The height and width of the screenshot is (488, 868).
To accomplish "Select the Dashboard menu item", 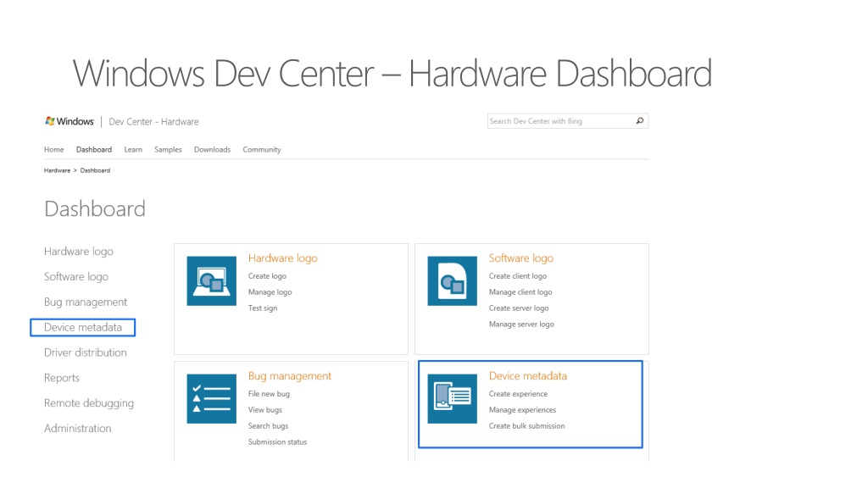I will [x=94, y=149].
